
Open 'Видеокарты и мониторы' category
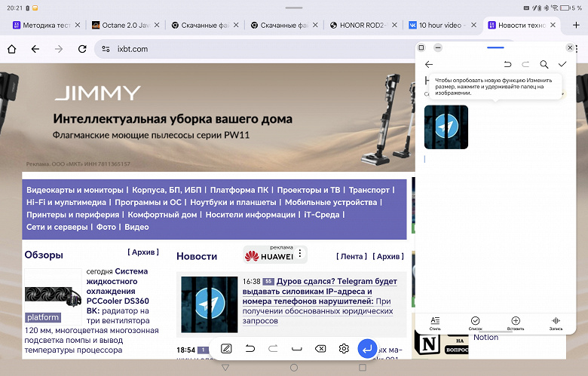point(75,190)
